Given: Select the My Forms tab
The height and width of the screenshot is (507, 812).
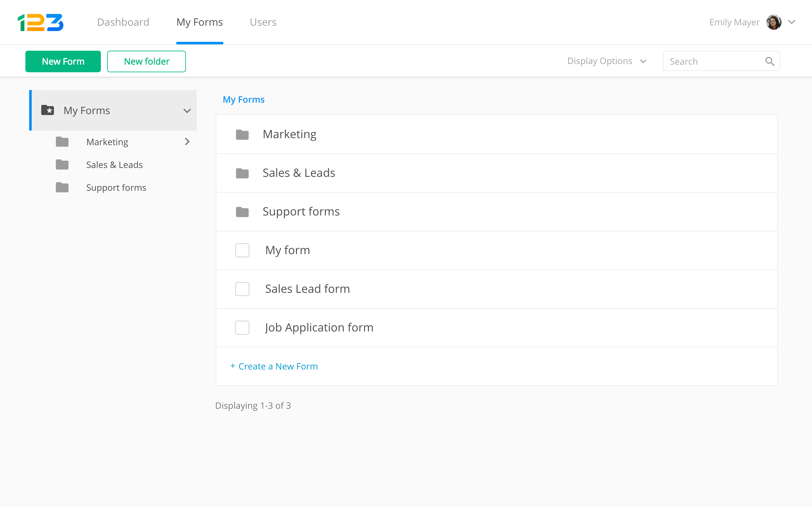Looking at the screenshot, I should (x=200, y=22).
